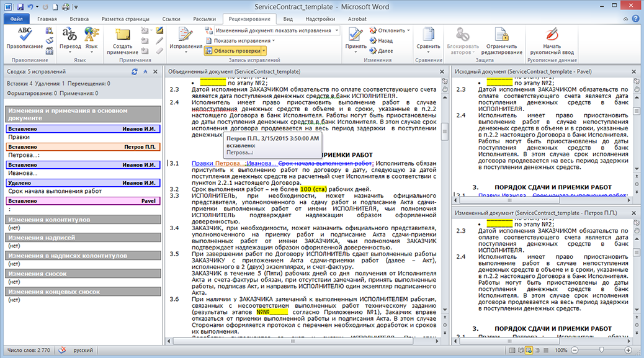Image resolution: width=644 pixels, height=358 pixels.
Task: Select the 'Удалено' revision by Иванов И.И.
Action: (83, 183)
